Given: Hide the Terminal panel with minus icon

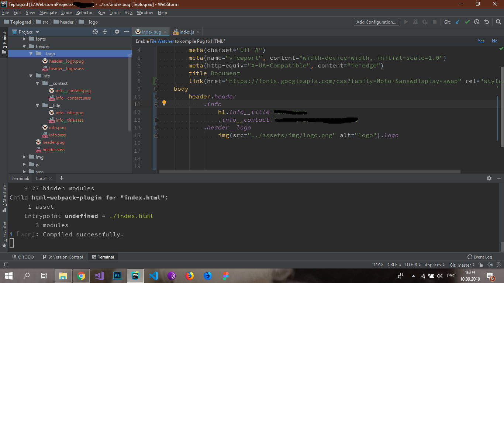Looking at the screenshot, I should point(499,178).
